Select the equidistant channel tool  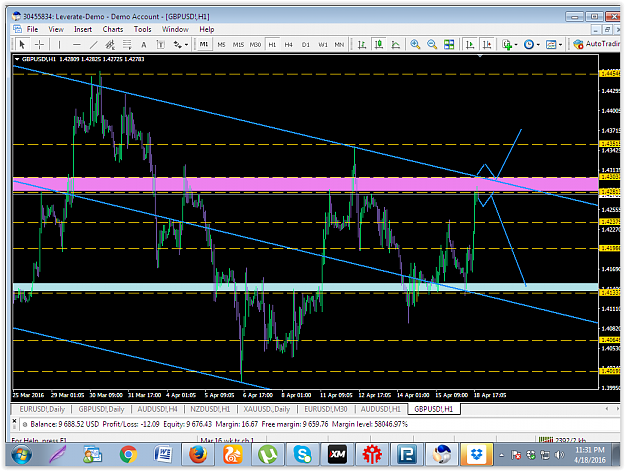pos(110,45)
